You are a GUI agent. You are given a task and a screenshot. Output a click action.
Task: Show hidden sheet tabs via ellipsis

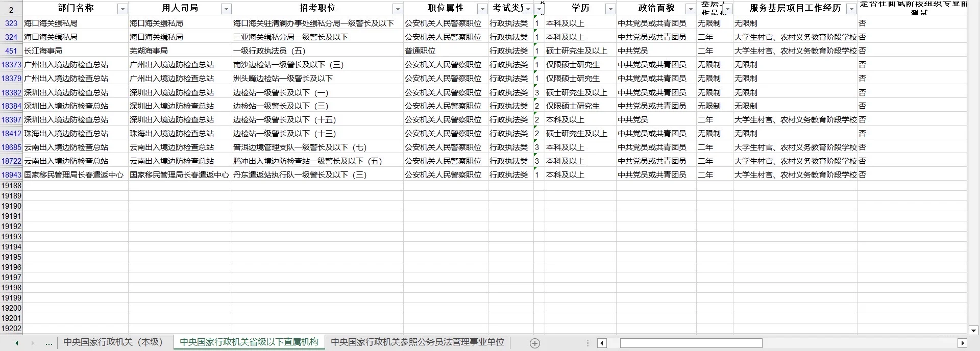(49, 343)
